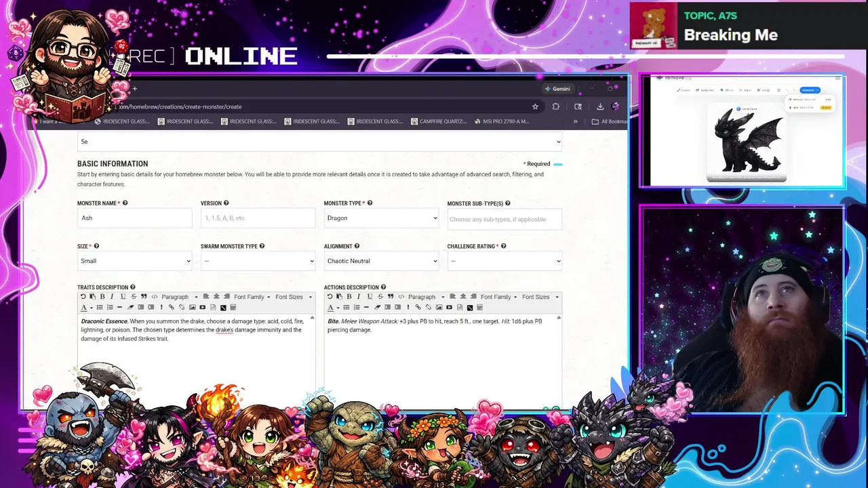Image resolution: width=868 pixels, height=488 pixels.
Task: Open browser downloads icon
Action: 600,106
